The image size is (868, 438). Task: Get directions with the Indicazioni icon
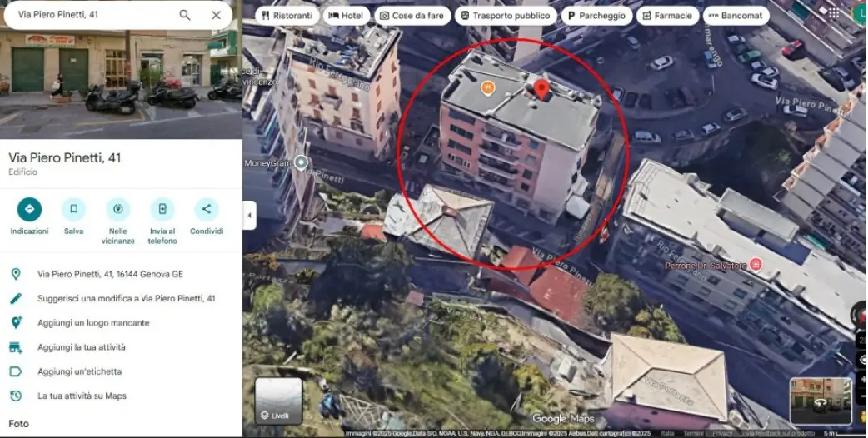(x=29, y=210)
